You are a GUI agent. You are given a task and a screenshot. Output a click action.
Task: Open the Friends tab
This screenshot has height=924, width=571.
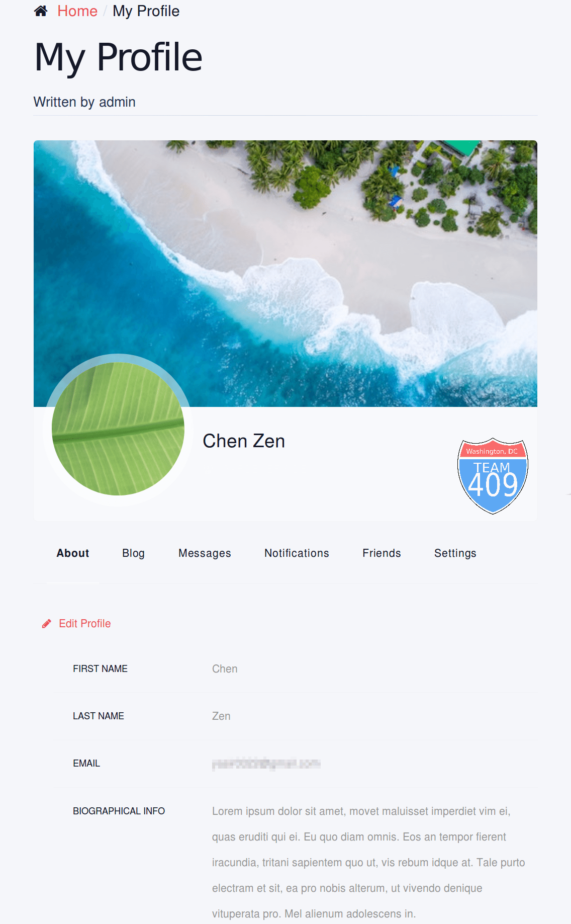tap(382, 553)
